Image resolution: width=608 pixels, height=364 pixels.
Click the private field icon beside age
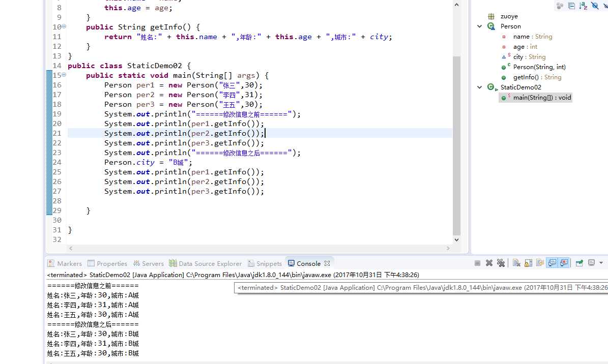[x=504, y=47]
